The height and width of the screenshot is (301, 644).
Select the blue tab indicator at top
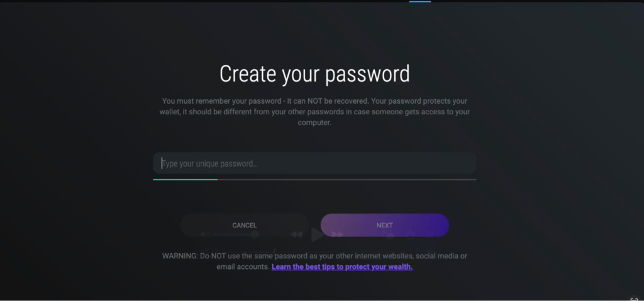pos(419,1)
